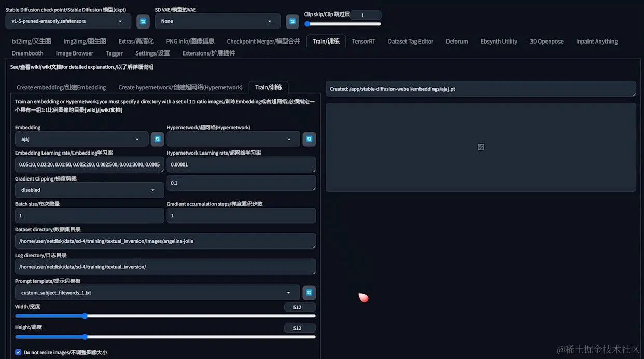The width and height of the screenshot is (644, 359).
Task: Open the SD VAE dropdown
Action: tap(218, 21)
